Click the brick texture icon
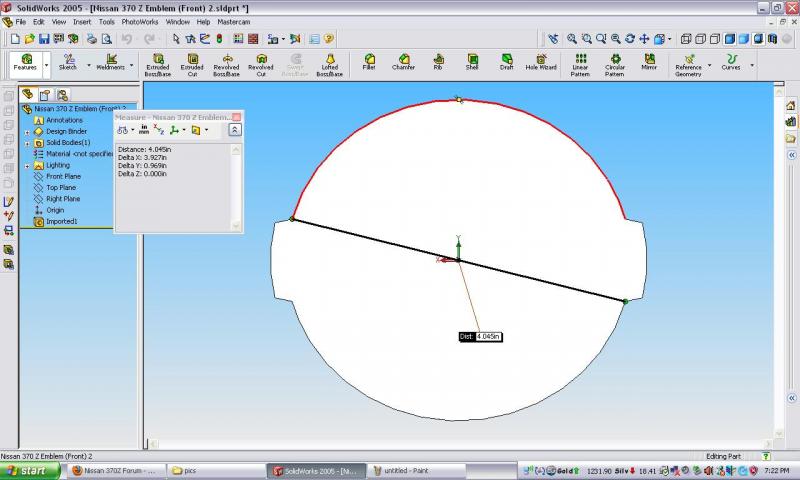This screenshot has width=800, height=480. 253,39
